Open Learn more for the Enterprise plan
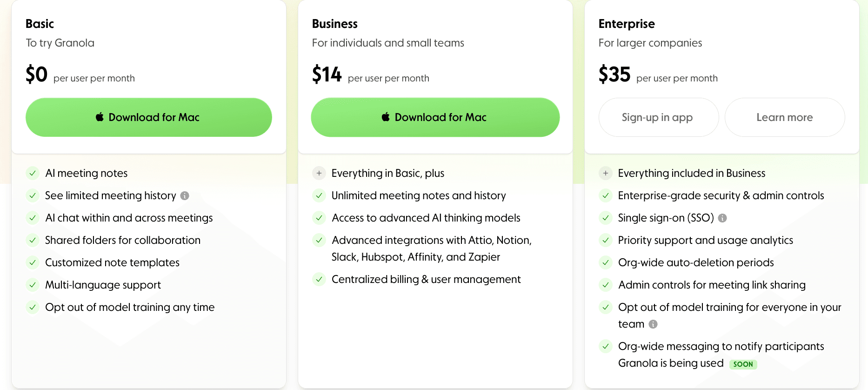The image size is (868, 390). 785,117
